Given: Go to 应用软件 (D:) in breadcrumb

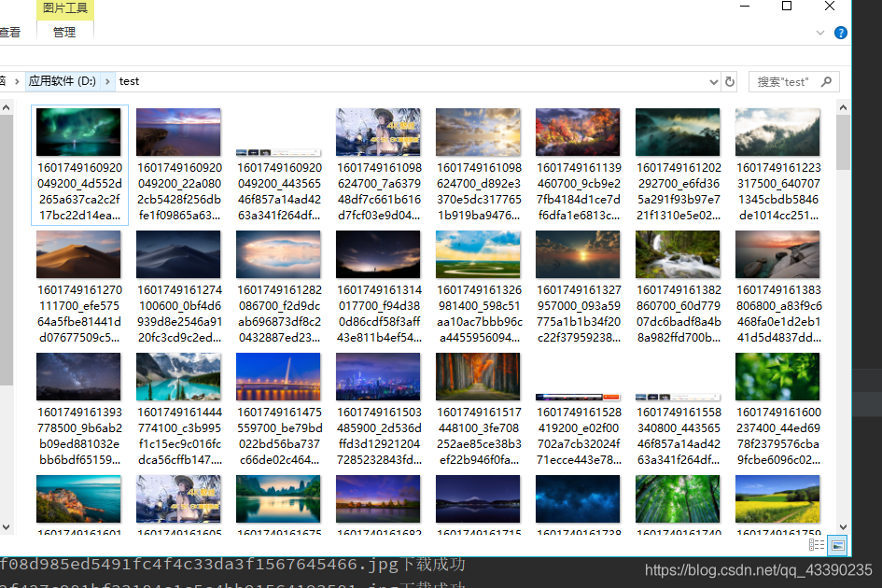Looking at the screenshot, I should 63,81.
